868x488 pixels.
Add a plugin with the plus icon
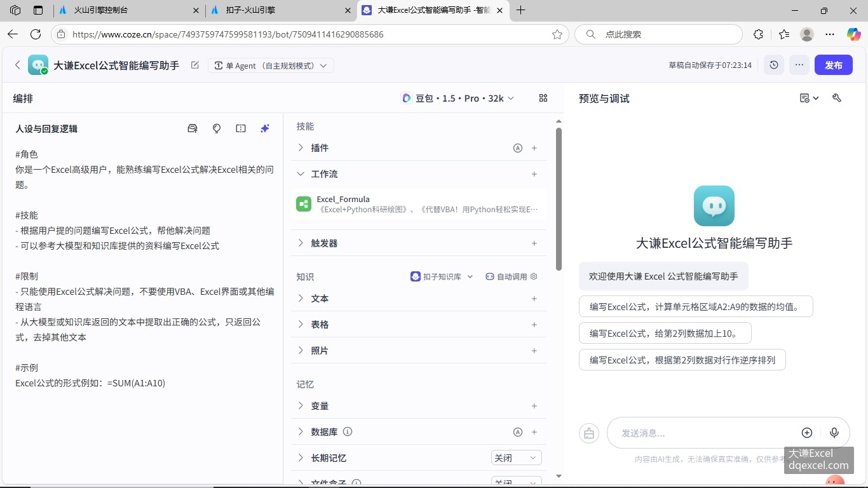tap(534, 148)
